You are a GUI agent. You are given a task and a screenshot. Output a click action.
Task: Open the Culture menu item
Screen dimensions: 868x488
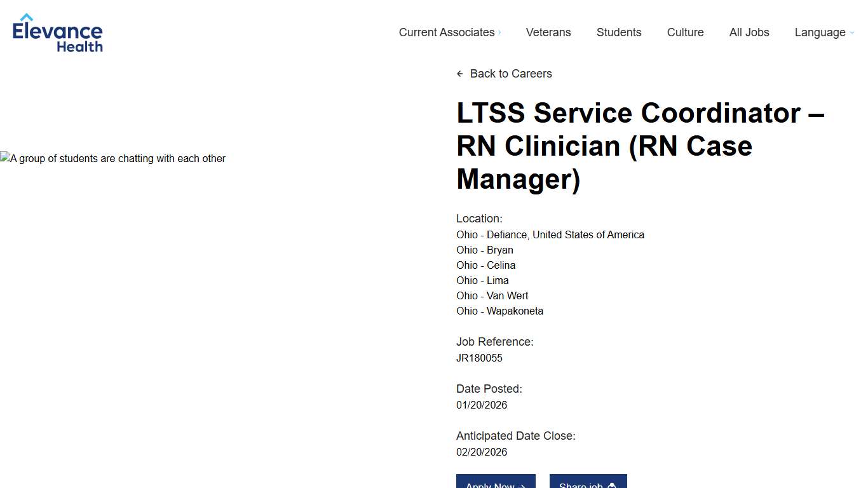click(x=685, y=32)
